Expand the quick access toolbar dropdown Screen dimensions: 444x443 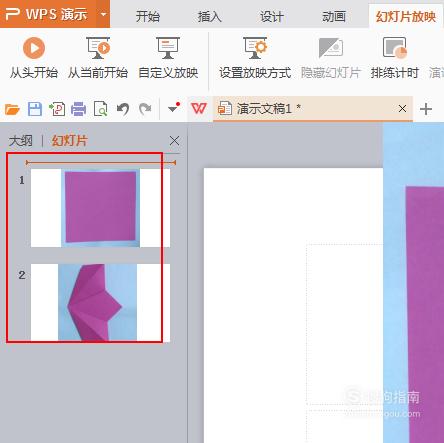(174, 108)
